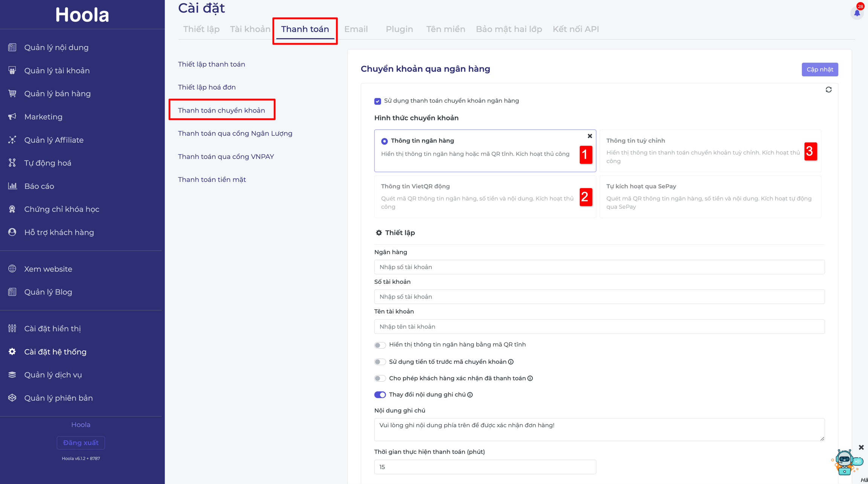Image resolution: width=868 pixels, height=484 pixels.
Task: Open notifications bell icon
Action: pyautogui.click(x=857, y=13)
